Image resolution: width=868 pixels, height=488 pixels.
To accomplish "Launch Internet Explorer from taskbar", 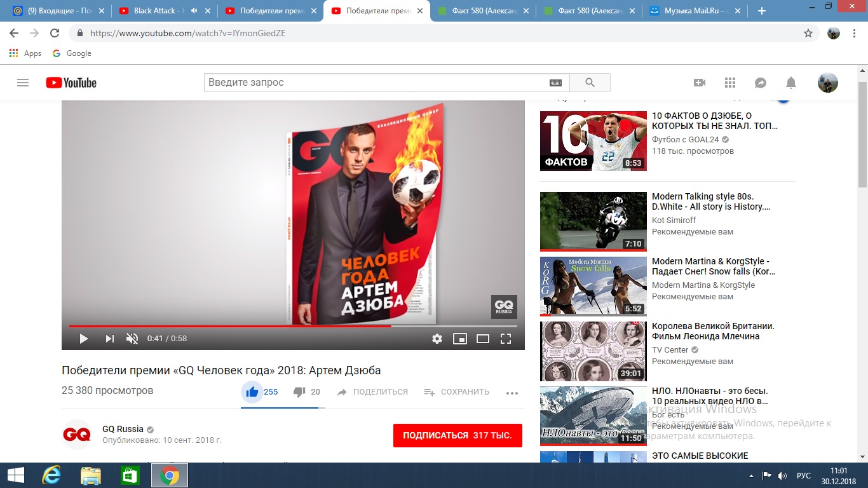I will tap(50, 475).
